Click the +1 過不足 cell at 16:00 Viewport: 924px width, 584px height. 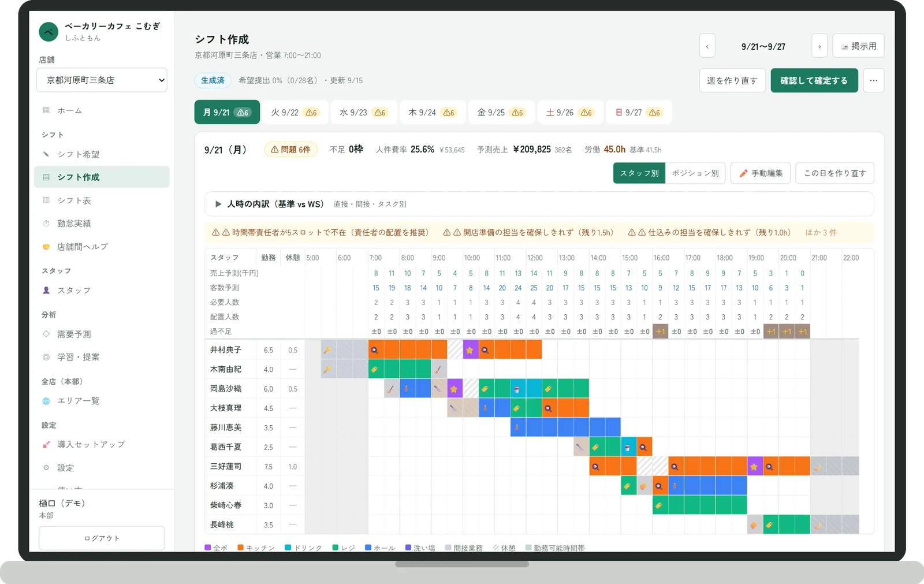661,332
